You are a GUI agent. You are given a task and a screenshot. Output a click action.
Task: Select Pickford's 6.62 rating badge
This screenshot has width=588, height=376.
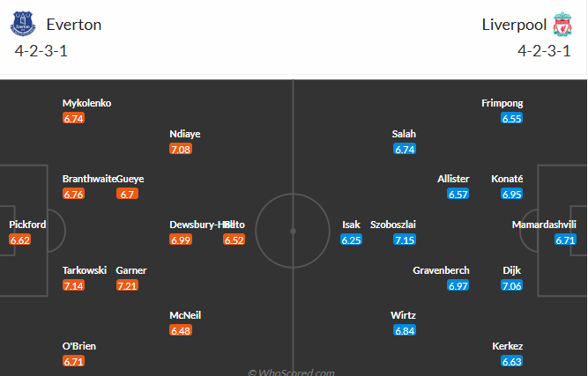(x=20, y=240)
